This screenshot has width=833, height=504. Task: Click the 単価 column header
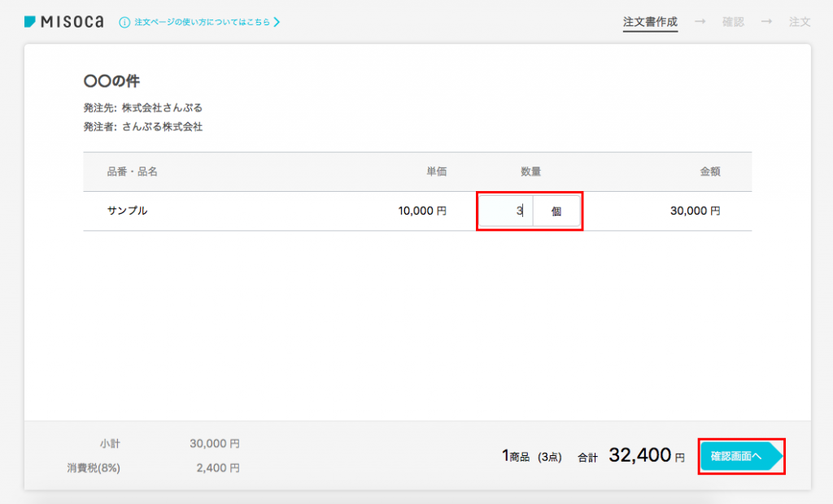tap(437, 172)
